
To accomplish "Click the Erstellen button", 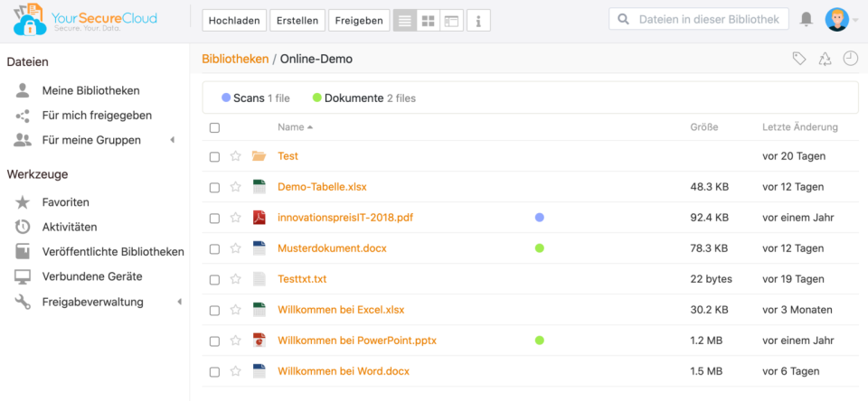I will coord(297,21).
